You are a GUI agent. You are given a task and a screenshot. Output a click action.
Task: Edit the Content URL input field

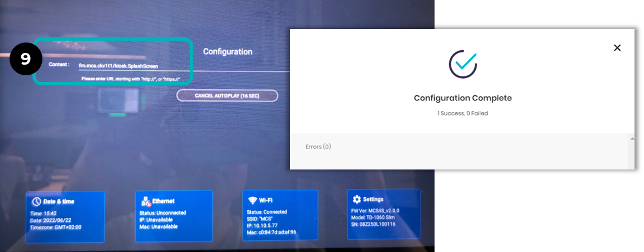(x=184, y=66)
